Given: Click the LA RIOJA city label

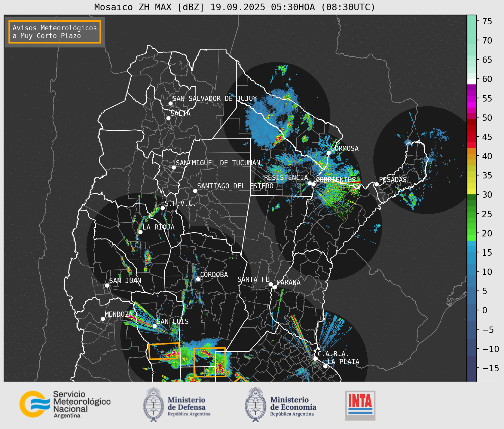Looking at the screenshot, I should tap(158, 227).
